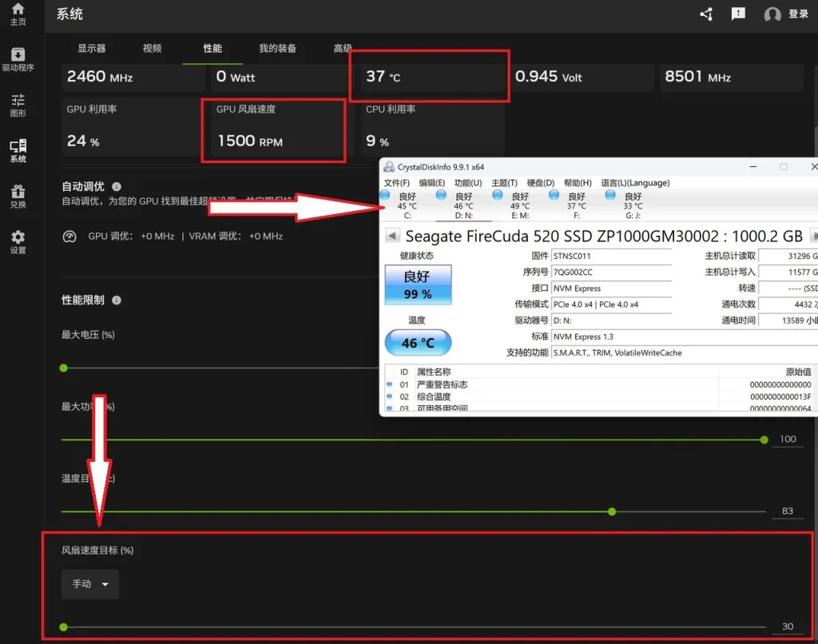The image size is (818, 644).
Task: Minimize the CrystalDiskInfo window
Action: (752, 166)
